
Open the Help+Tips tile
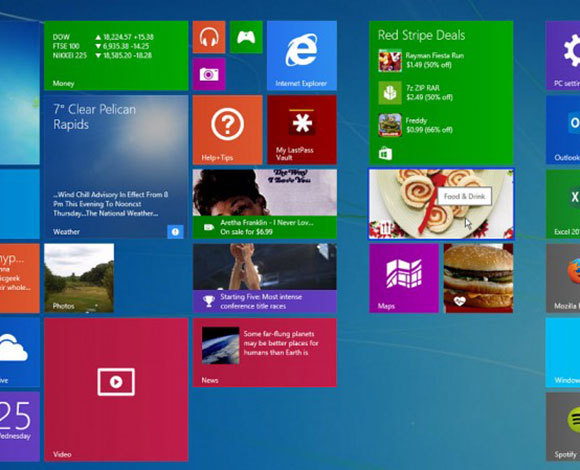click(x=227, y=130)
